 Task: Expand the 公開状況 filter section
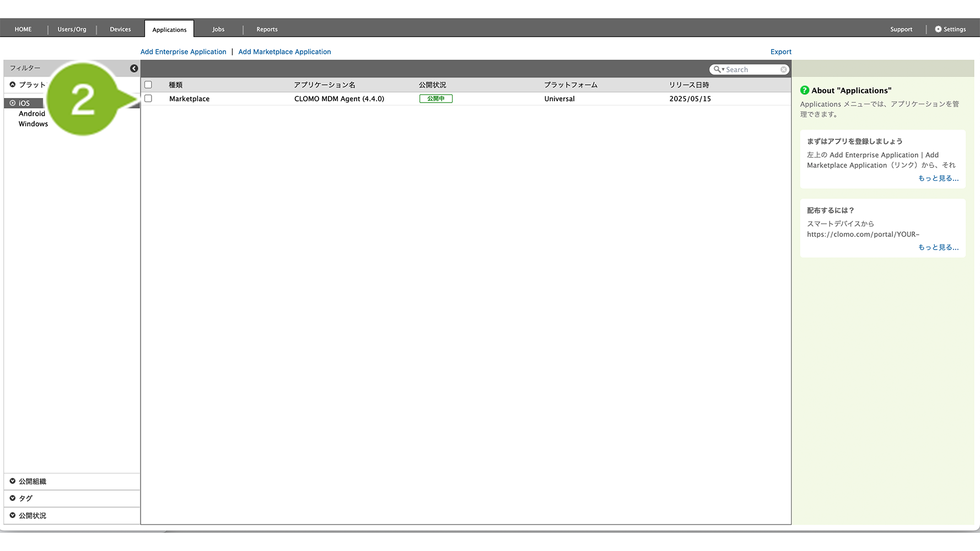(x=33, y=516)
